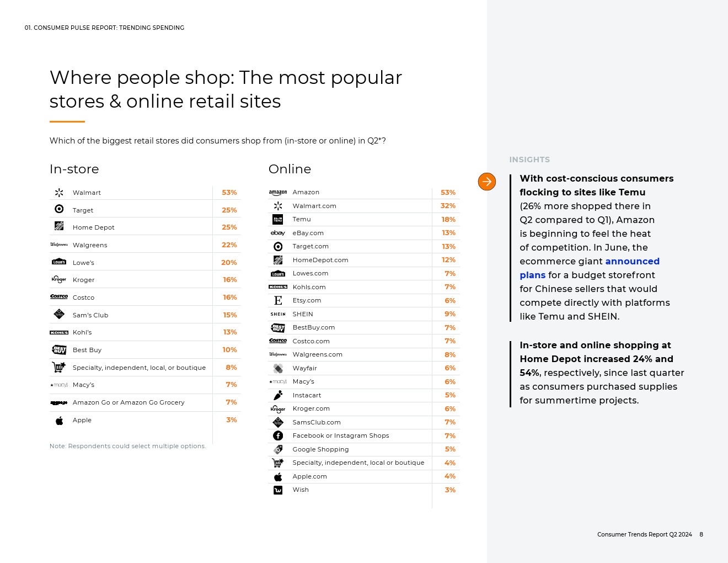Click the Apple logo in In-store list

coord(59,421)
